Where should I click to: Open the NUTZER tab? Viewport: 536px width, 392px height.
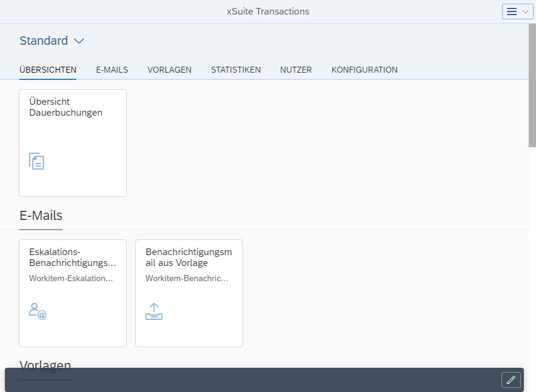pos(295,70)
